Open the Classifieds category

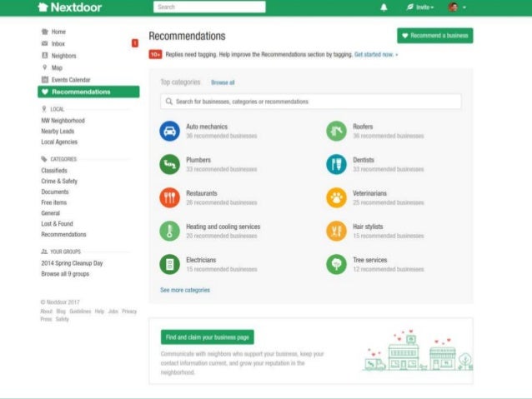[54, 170]
